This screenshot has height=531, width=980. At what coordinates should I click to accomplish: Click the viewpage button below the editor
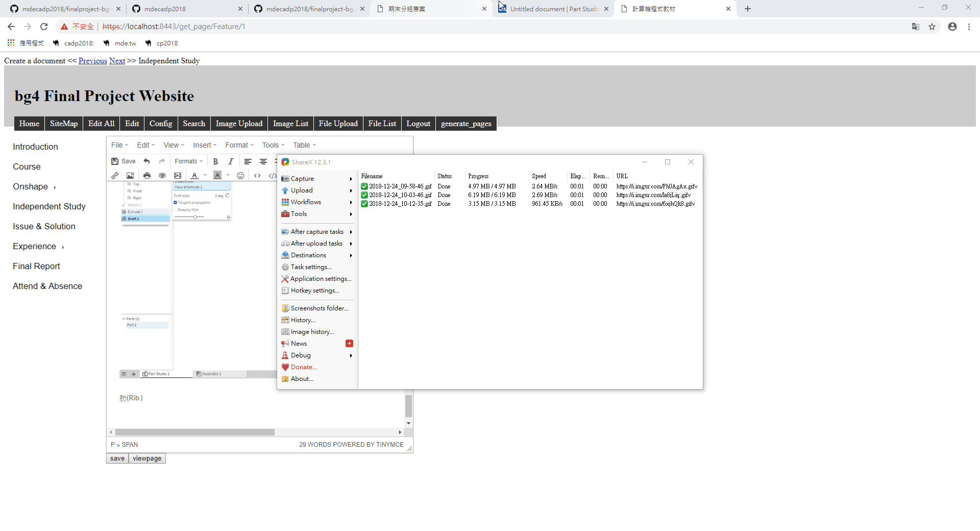tap(147, 458)
